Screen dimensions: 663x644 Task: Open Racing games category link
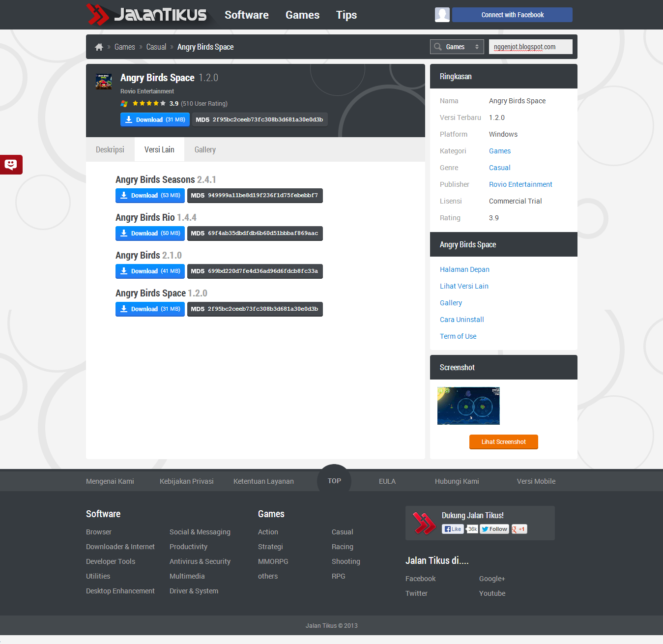coord(343,547)
